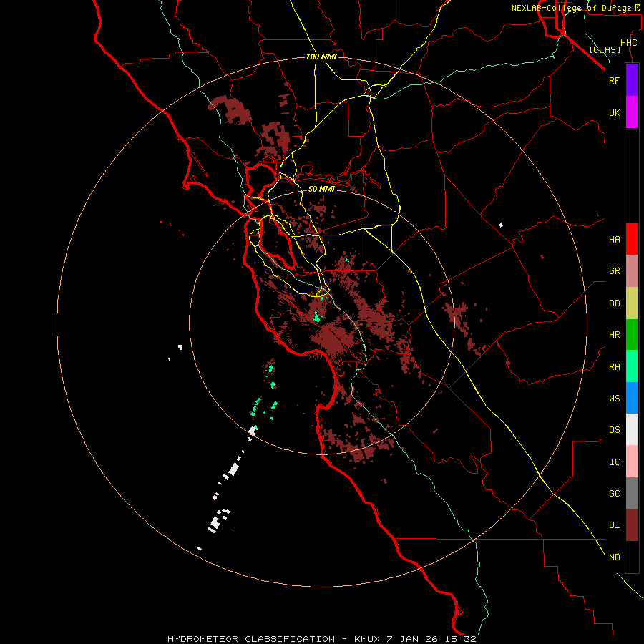Click the BI legend label
The height and width of the screenshot is (644, 644).
coord(614,525)
